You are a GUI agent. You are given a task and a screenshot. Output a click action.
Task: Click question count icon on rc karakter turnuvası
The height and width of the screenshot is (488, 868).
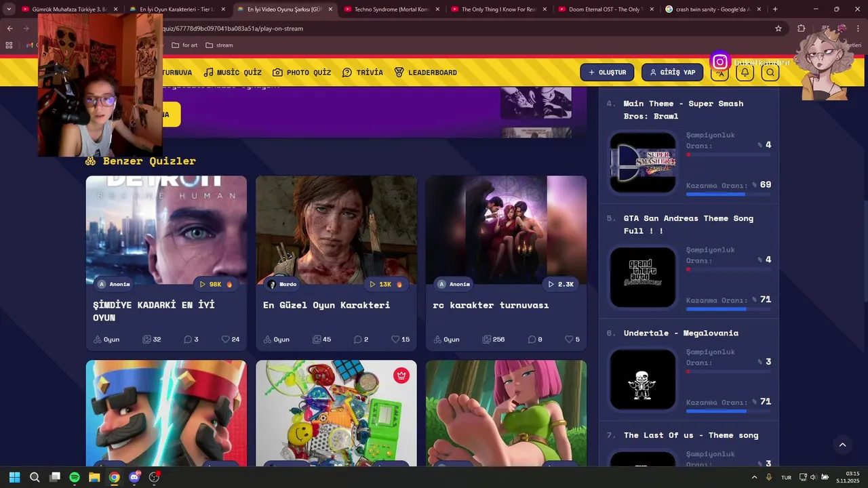coord(486,340)
